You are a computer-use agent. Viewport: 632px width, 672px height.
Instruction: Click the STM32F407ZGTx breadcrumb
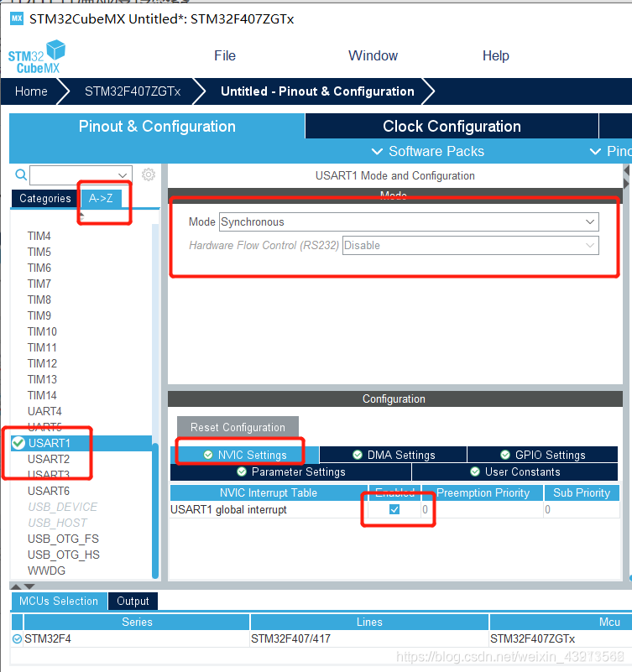(133, 91)
